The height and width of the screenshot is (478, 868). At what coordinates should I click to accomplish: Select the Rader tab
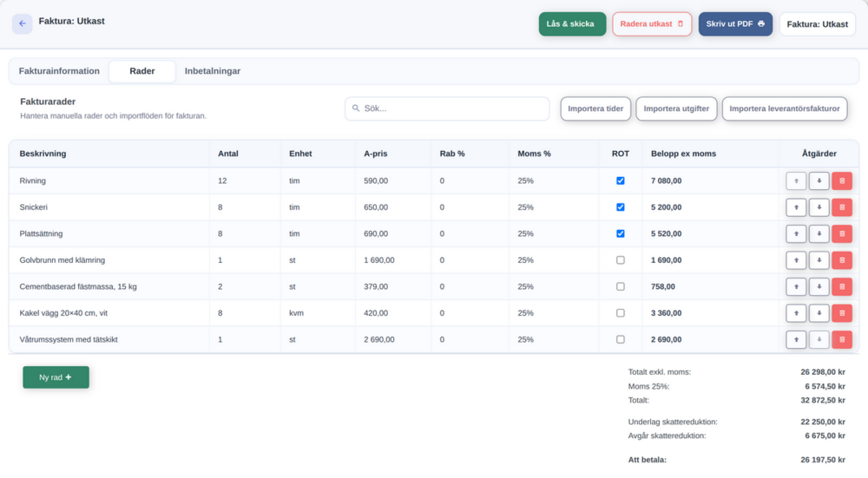[x=142, y=71]
